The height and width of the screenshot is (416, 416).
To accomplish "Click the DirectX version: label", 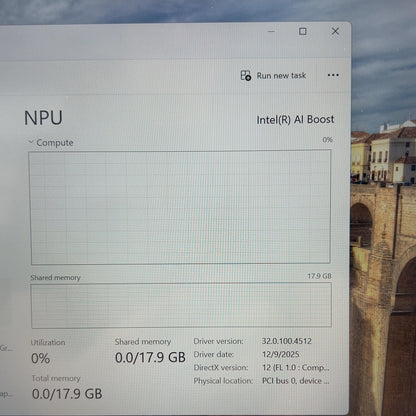I will click(x=221, y=368).
